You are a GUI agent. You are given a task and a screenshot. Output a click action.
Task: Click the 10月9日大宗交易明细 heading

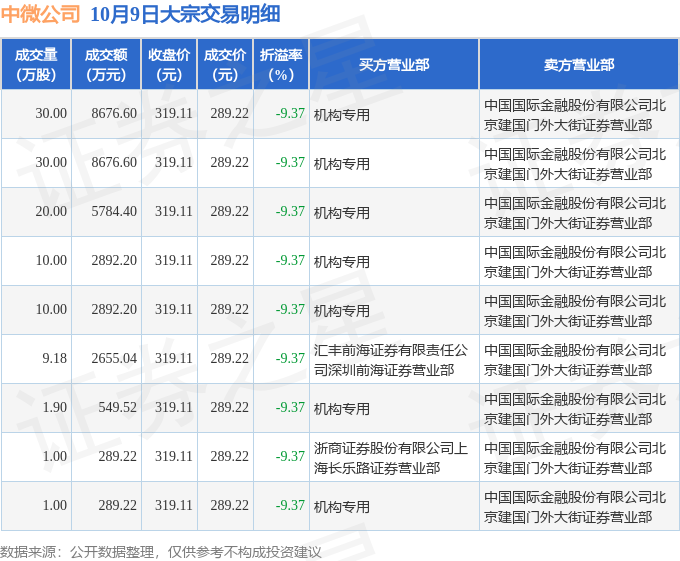(185, 14)
